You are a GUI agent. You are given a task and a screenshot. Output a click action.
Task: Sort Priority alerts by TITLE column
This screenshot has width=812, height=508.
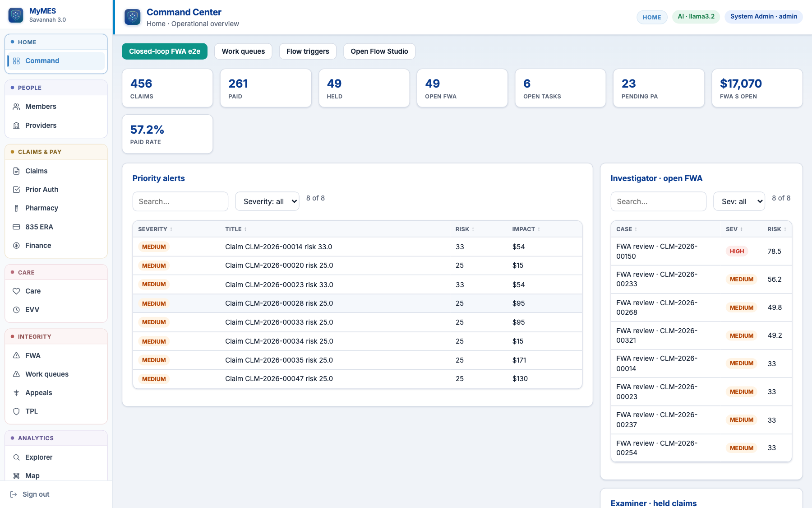(236, 229)
